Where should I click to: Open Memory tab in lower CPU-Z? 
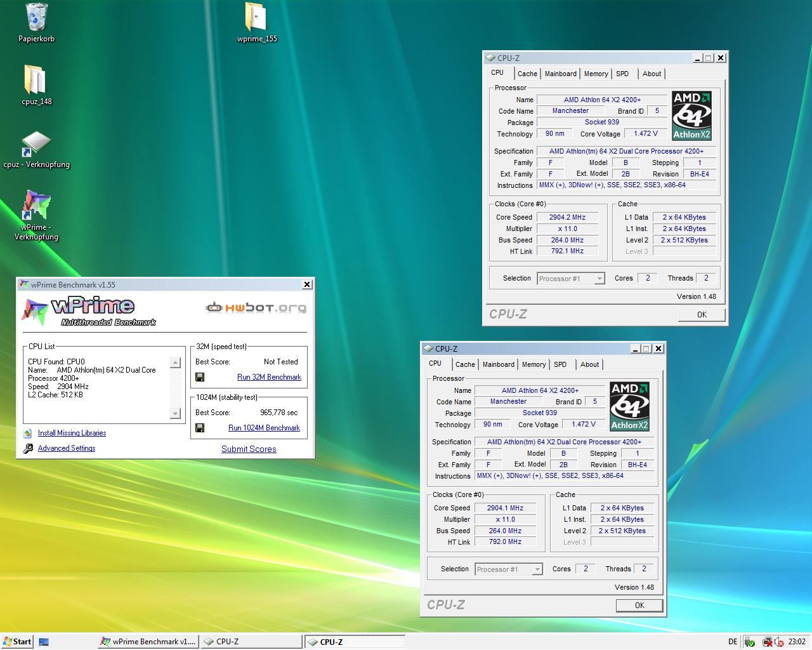(534, 364)
